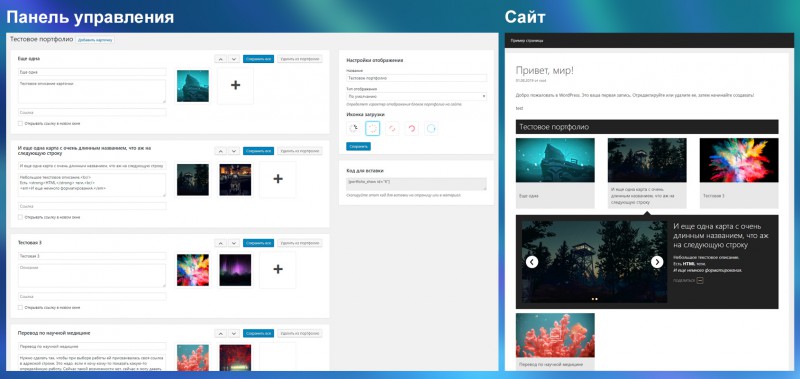Open the 'Тестовая 3' card on the site
This screenshot has width=800, height=379.
coord(739,173)
